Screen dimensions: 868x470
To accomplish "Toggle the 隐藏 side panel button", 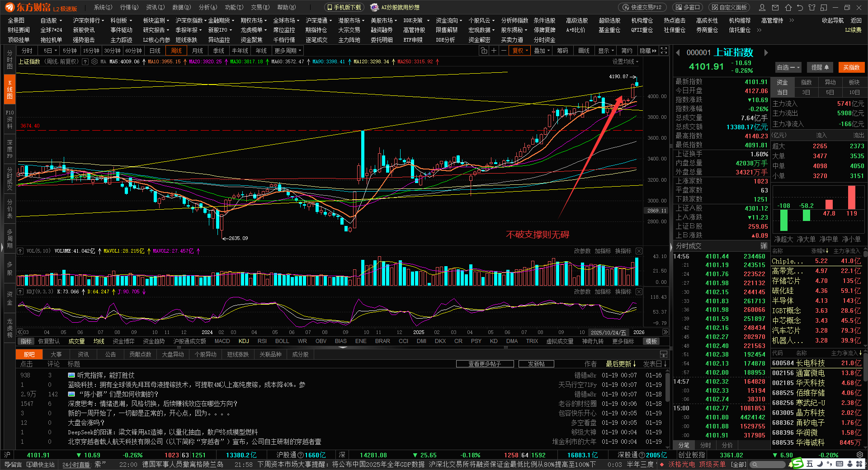I will pos(648,51).
